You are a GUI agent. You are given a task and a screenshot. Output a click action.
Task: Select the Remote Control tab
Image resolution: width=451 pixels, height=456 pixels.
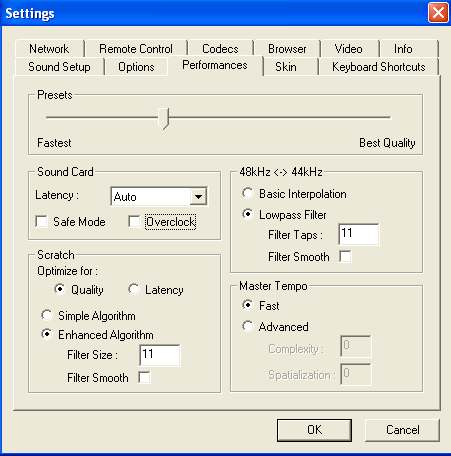click(136, 49)
